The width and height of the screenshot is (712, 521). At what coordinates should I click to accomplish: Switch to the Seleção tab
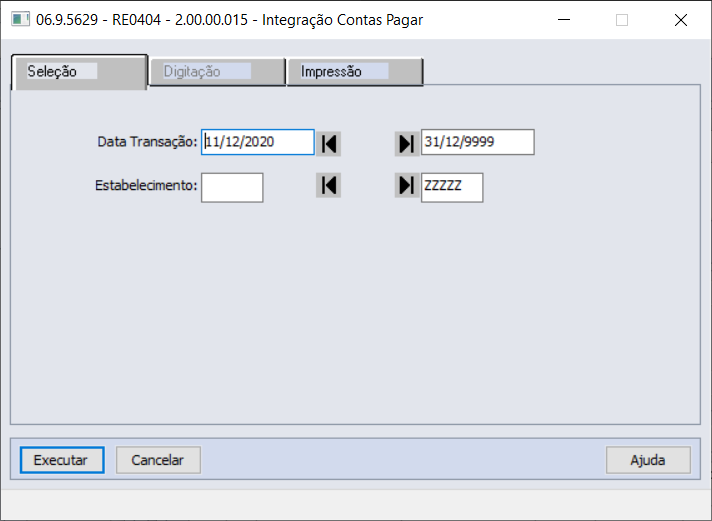(x=79, y=72)
